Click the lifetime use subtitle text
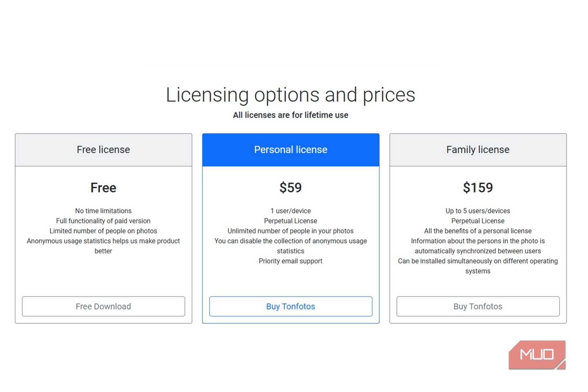588x392 pixels. (290, 115)
